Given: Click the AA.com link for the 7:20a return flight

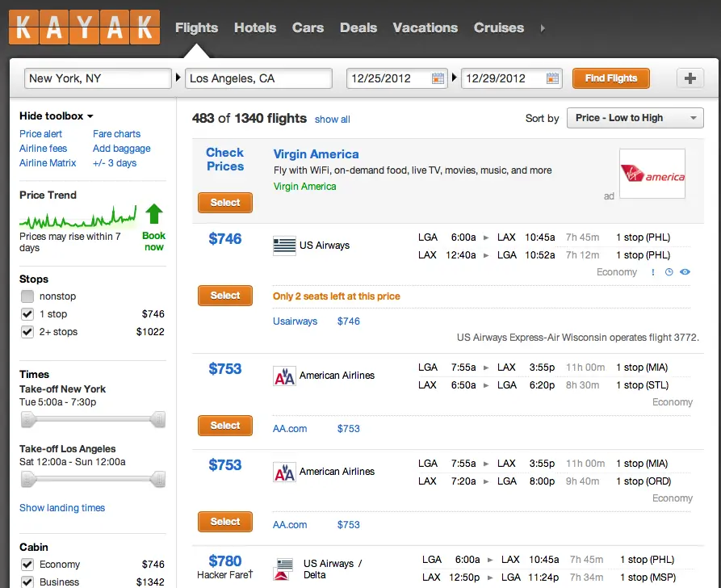Looking at the screenshot, I should (x=290, y=525).
